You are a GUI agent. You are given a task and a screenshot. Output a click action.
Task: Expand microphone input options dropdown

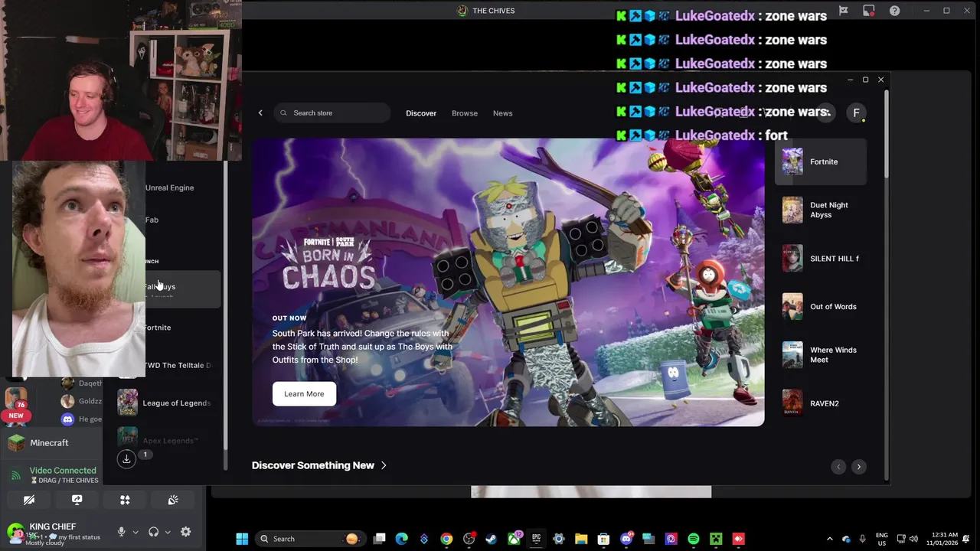tap(136, 532)
